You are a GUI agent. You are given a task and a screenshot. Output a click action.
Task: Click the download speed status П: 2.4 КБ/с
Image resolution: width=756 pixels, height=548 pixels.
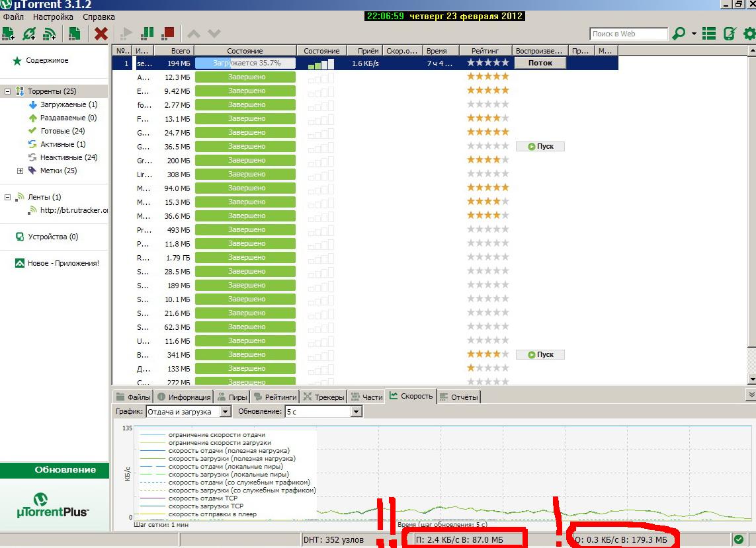[459, 540]
